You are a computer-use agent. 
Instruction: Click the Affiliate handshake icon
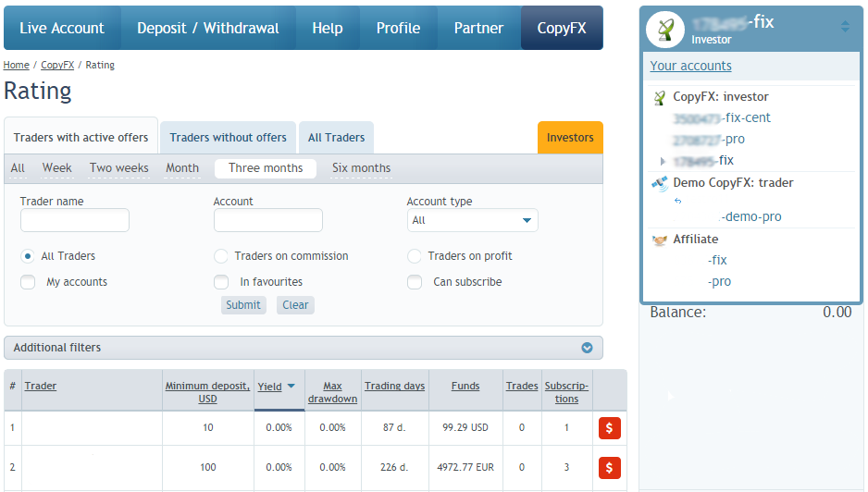click(x=660, y=240)
